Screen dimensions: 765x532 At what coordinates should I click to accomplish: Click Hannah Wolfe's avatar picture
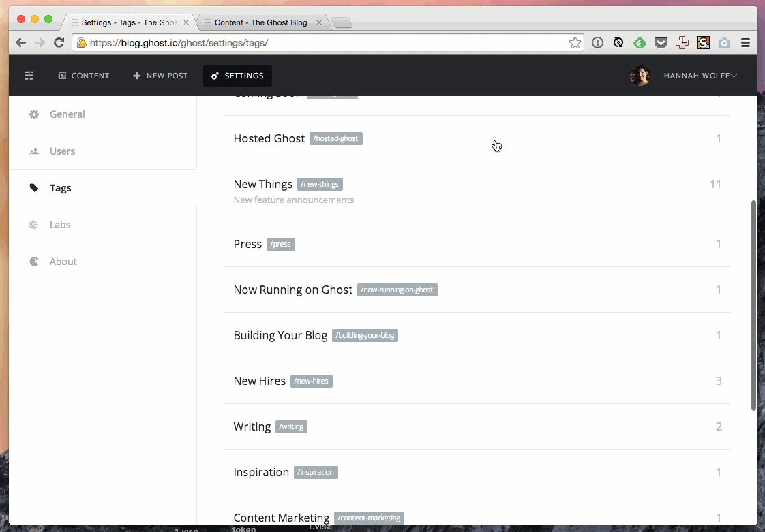click(x=640, y=76)
